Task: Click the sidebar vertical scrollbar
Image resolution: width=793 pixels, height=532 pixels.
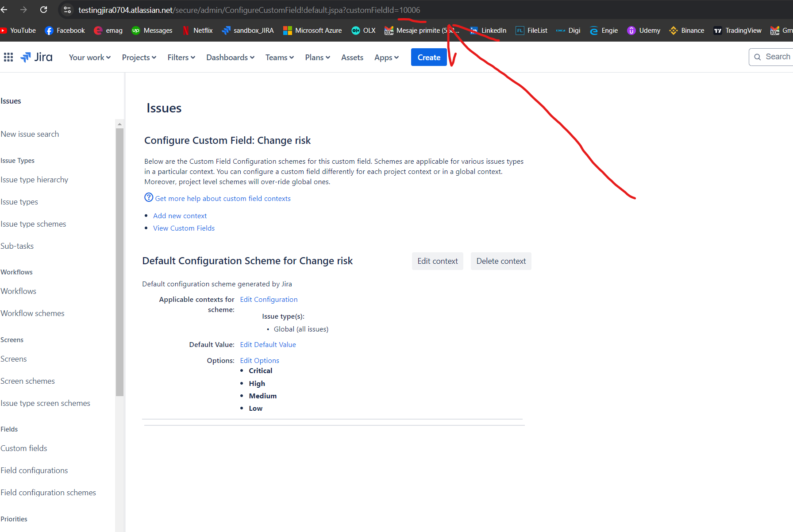Action: [x=119, y=262]
